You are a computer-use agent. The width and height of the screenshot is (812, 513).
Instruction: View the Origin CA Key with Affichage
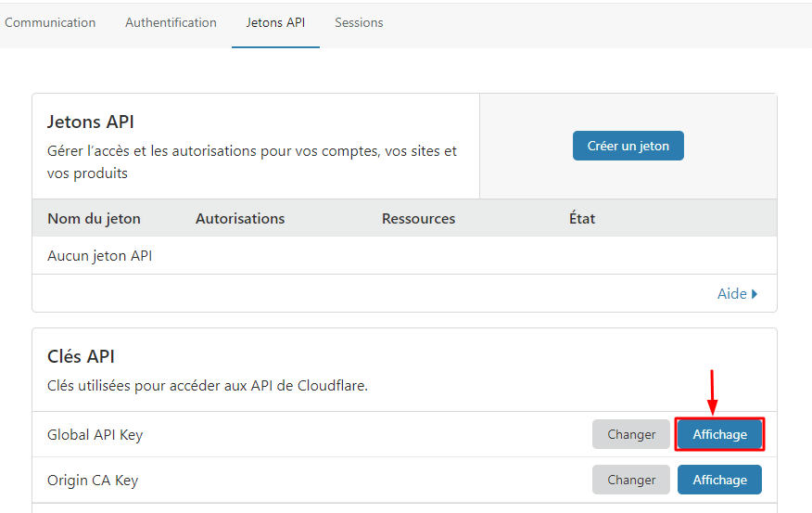pyautogui.click(x=719, y=480)
